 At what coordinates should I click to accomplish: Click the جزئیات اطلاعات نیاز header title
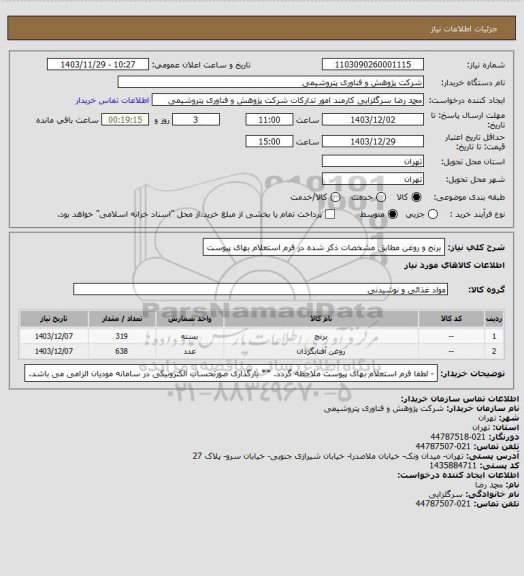click(x=464, y=29)
